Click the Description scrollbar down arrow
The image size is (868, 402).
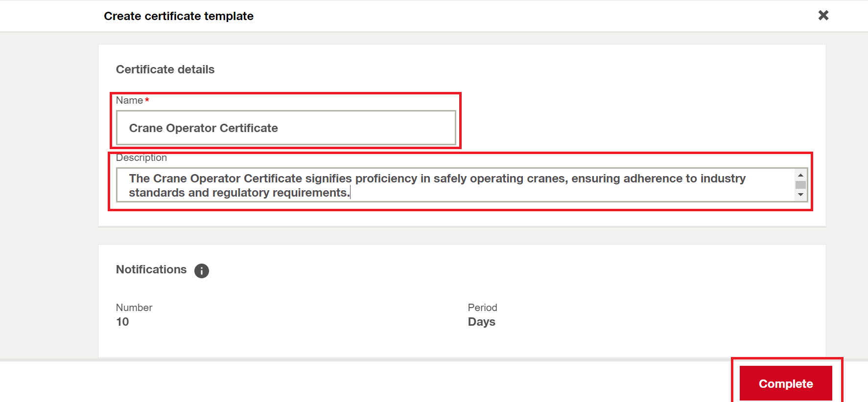[800, 195]
